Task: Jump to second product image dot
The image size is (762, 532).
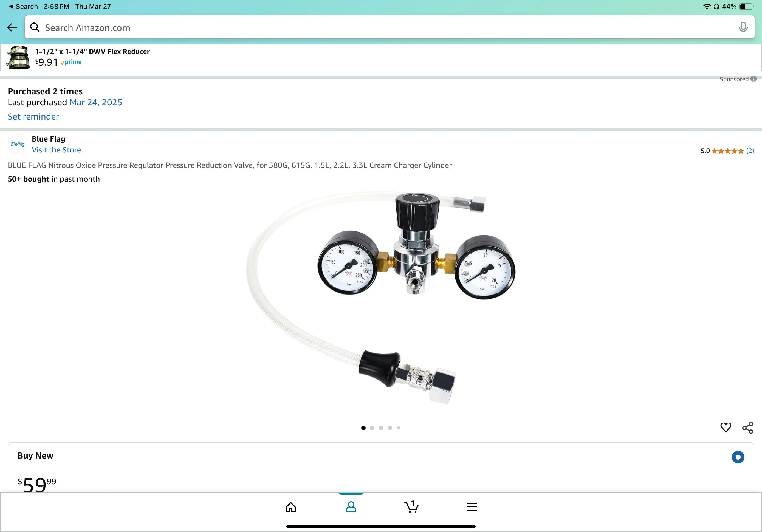Action: pos(372,428)
